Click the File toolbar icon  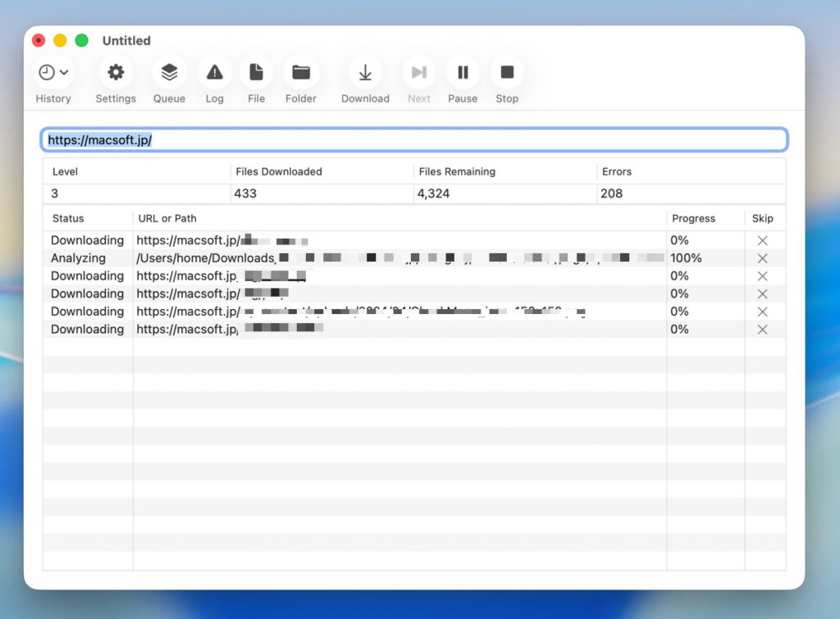pos(256,73)
